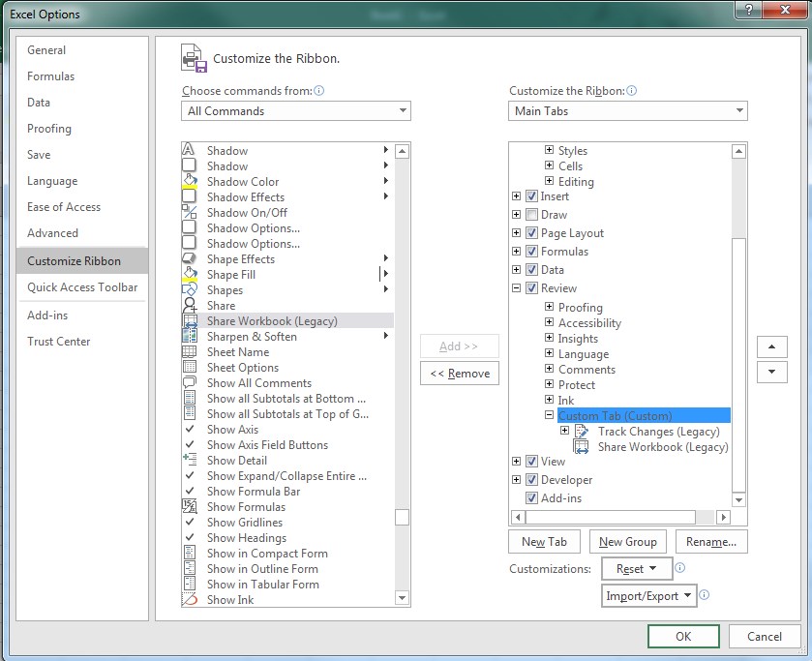Click the Shape Effects command icon

coord(190,258)
